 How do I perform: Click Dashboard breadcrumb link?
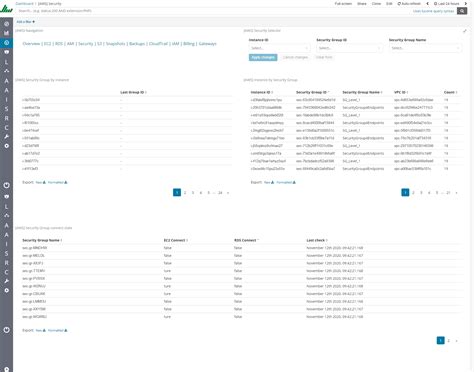(24, 4)
